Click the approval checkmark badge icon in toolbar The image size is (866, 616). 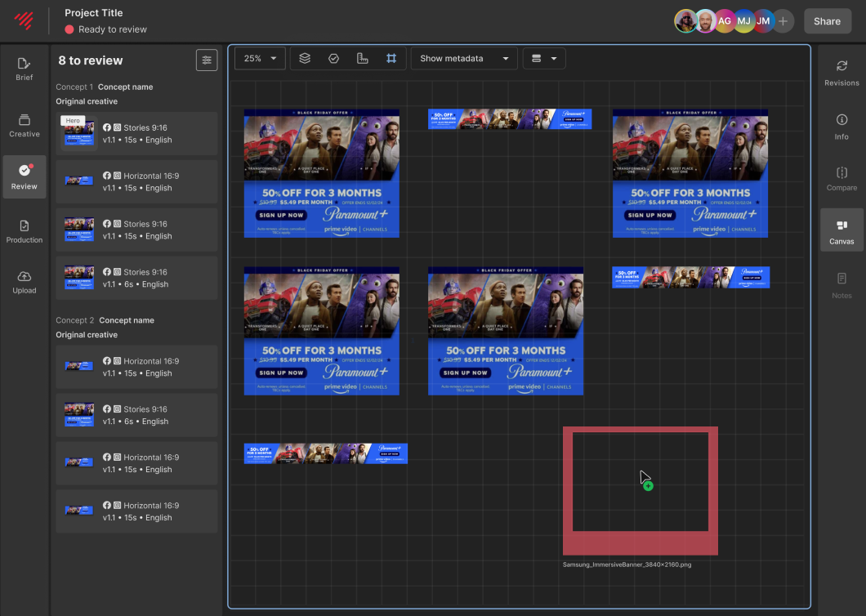[333, 59]
